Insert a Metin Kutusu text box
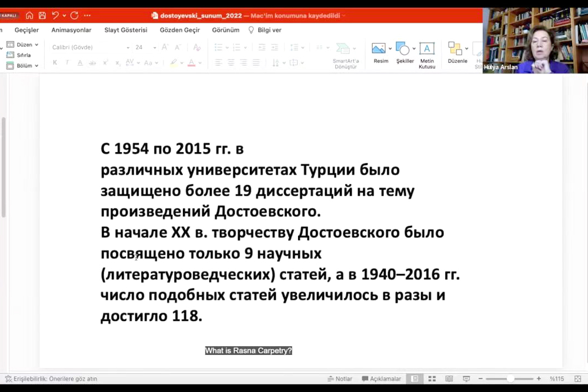Image resolution: width=588 pixels, height=392 pixels. click(x=427, y=54)
